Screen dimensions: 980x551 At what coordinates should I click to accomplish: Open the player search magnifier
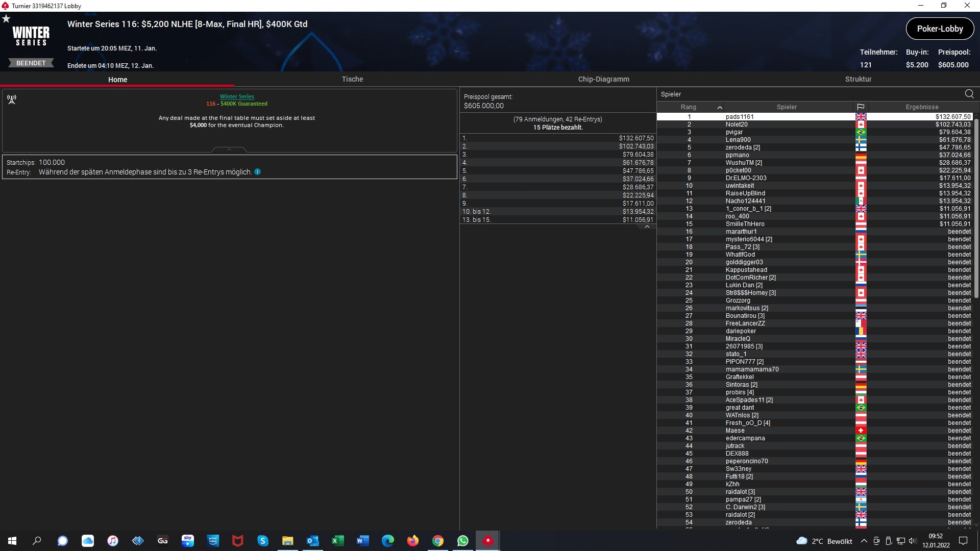coord(969,94)
